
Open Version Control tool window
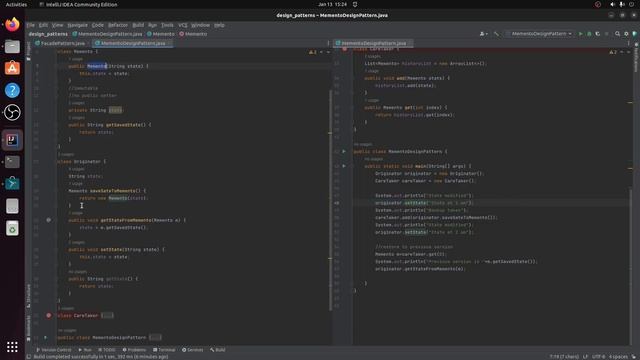point(53,350)
